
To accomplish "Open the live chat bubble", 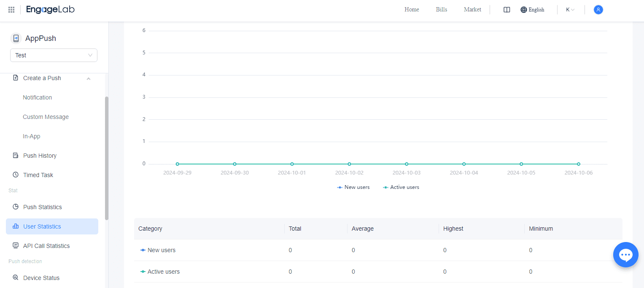I will 626,255.
